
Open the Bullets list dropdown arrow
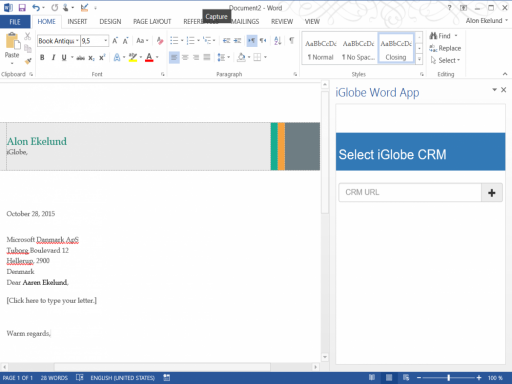click(182, 41)
